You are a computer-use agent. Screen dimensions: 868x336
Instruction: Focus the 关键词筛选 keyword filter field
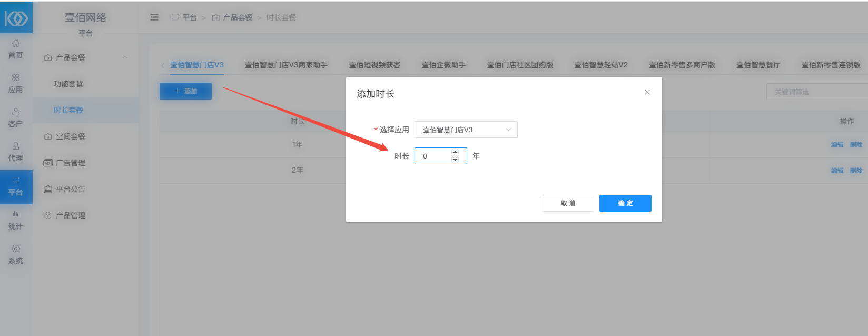point(817,92)
